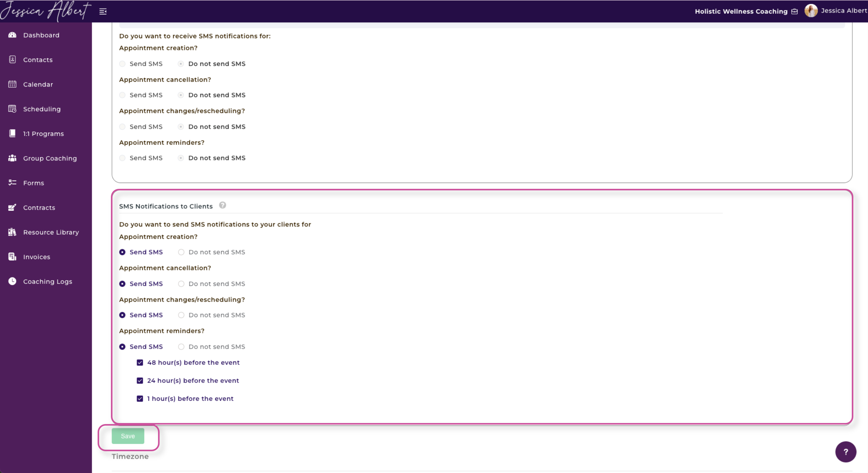868x473 pixels.
Task: Collapse sidebar with the hamburger menu icon
Action: 103,12
